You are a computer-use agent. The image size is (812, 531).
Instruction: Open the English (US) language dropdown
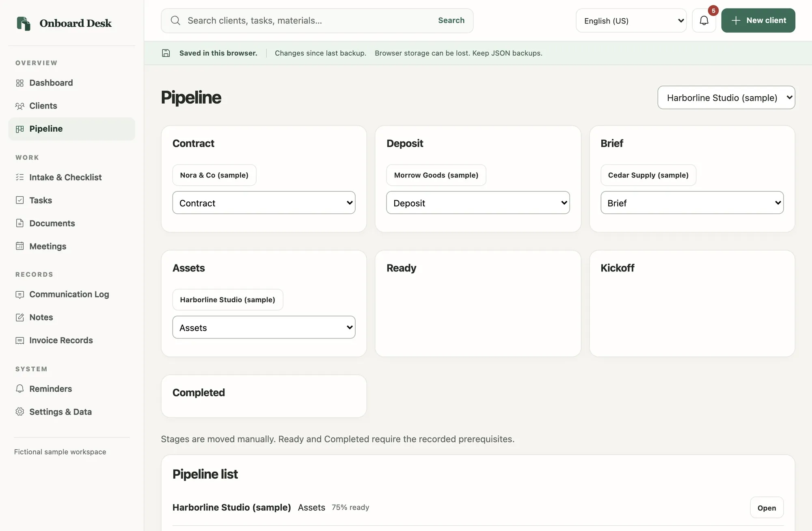click(631, 20)
